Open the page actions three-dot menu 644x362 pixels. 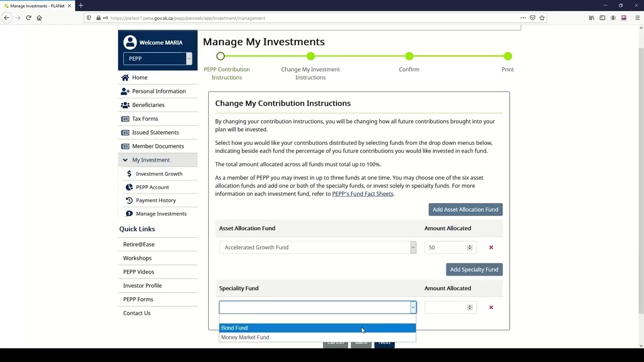[x=523, y=18]
